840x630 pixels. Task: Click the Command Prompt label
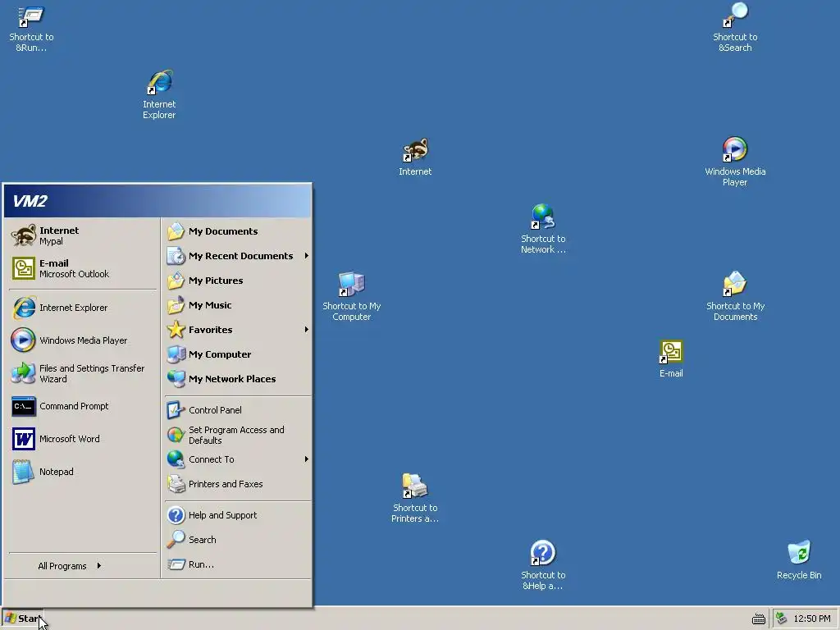(x=74, y=406)
